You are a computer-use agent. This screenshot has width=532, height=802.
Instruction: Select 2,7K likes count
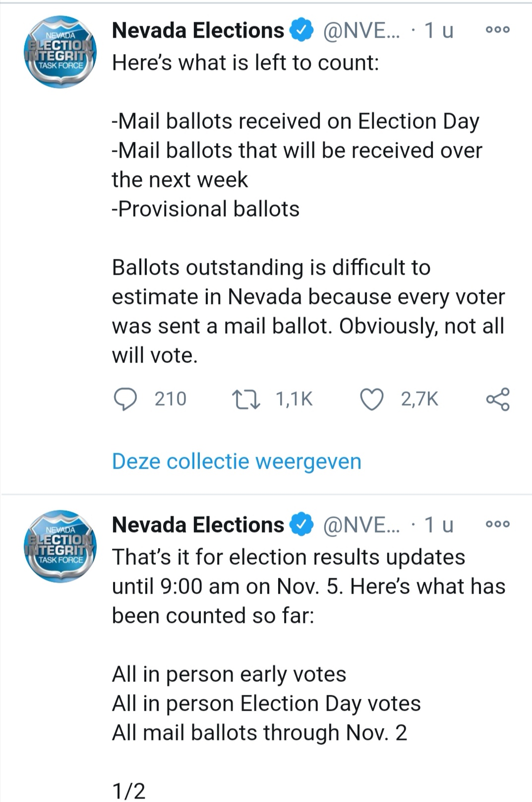click(419, 399)
